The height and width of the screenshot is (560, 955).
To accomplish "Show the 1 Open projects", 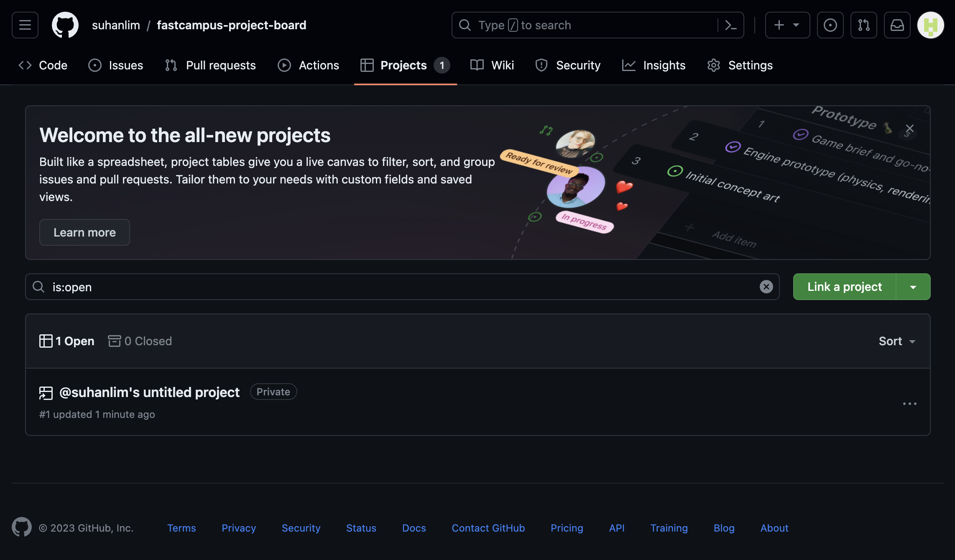I will (x=67, y=341).
